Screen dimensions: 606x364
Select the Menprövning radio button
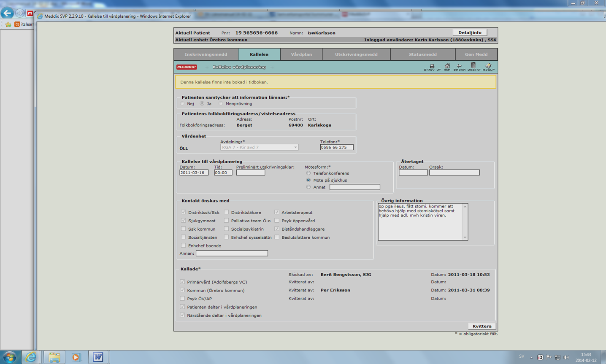click(221, 104)
